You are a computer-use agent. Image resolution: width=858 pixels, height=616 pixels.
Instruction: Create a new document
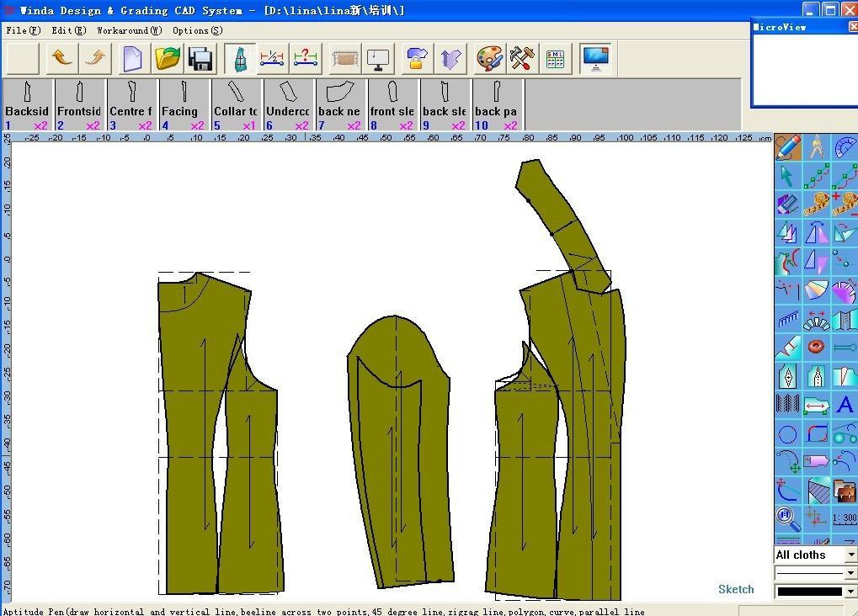click(133, 58)
